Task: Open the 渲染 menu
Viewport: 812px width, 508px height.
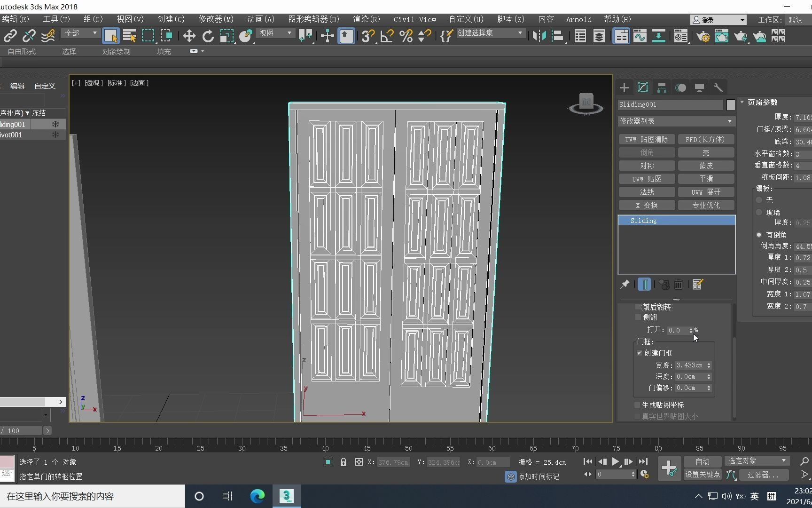Action: pyautogui.click(x=366, y=19)
